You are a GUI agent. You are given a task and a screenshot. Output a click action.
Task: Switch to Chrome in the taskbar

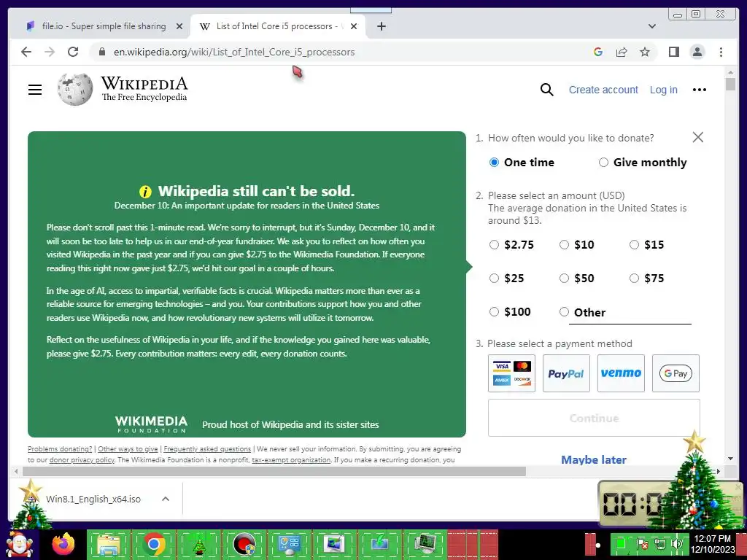(x=153, y=544)
